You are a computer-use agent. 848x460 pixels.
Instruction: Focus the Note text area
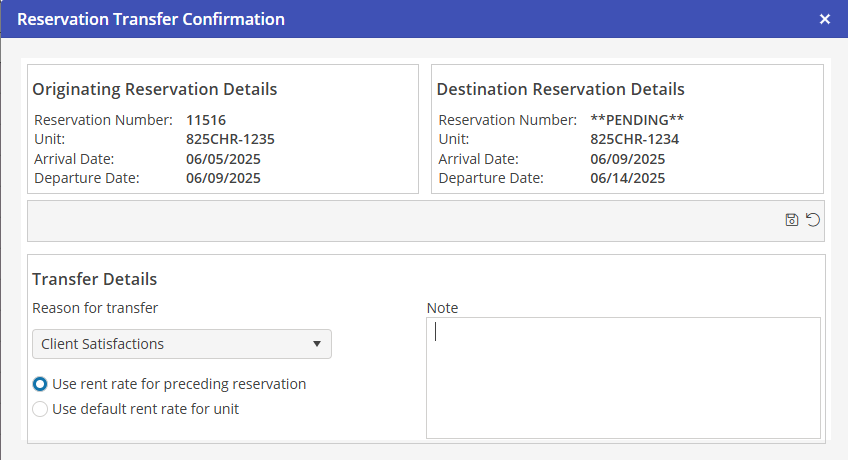pyautogui.click(x=623, y=378)
